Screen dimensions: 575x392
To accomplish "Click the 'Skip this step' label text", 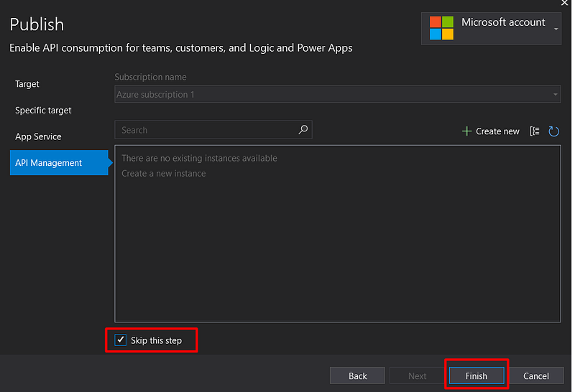I will (x=156, y=340).
